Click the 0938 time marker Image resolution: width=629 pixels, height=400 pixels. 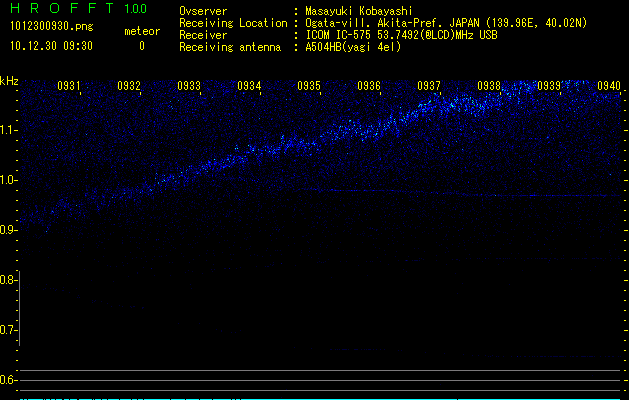click(x=489, y=85)
